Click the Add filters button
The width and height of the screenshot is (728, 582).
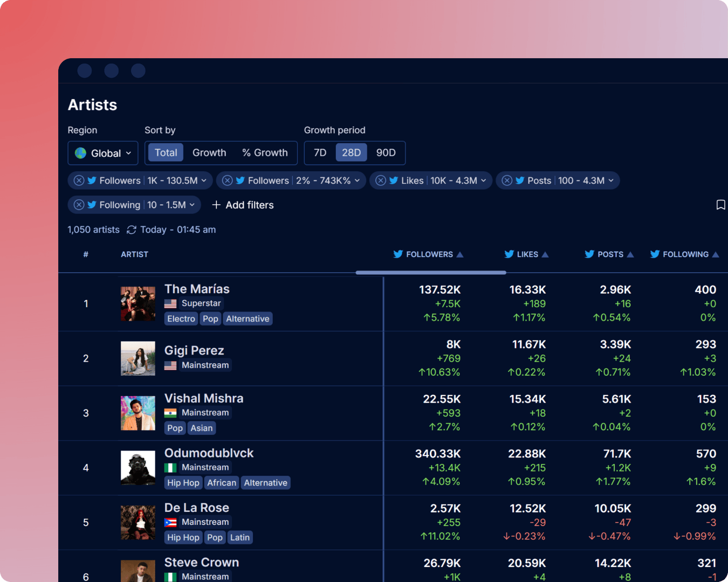(243, 205)
